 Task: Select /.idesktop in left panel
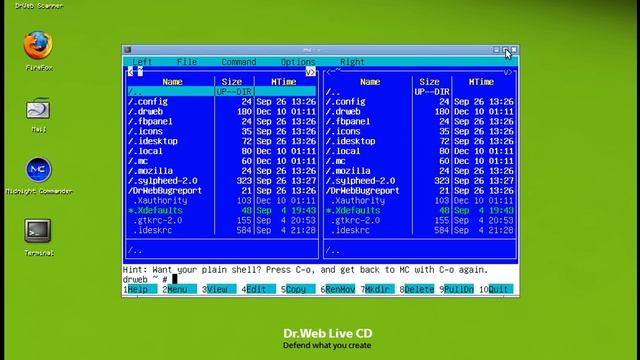[x=222, y=141]
